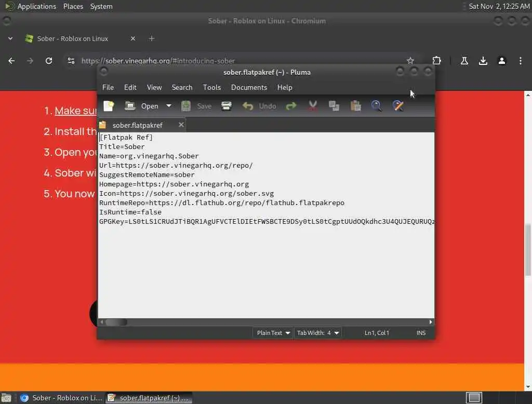Click the 'Make su...' link on the webpage
The width and height of the screenshot is (532, 404).
[76, 111]
